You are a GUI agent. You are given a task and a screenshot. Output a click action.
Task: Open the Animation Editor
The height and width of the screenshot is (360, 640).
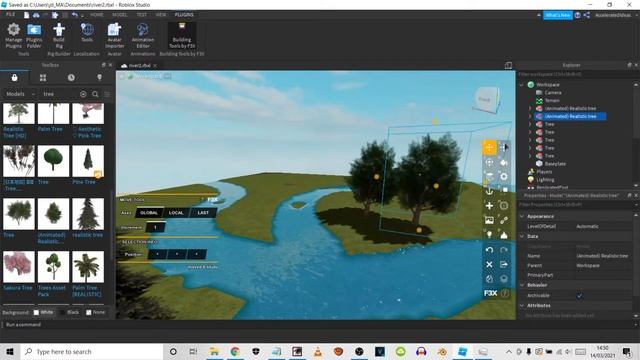pos(142,36)
